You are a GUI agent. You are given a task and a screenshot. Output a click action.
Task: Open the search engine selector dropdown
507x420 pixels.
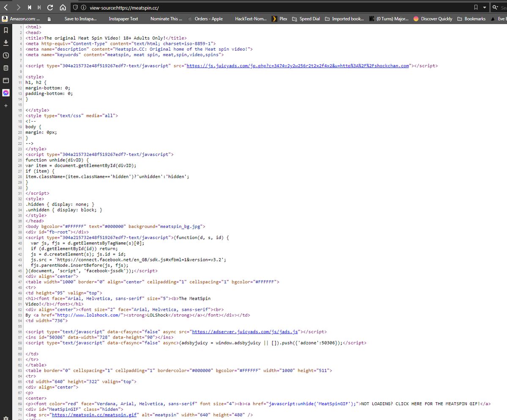point(495,8)
